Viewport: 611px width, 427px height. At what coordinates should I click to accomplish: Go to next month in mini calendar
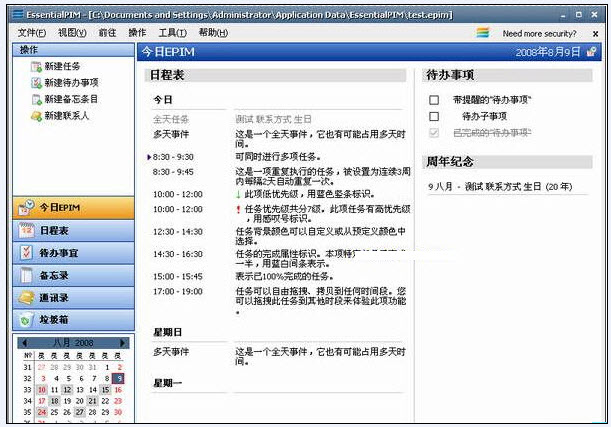click(x=121, y=342)
